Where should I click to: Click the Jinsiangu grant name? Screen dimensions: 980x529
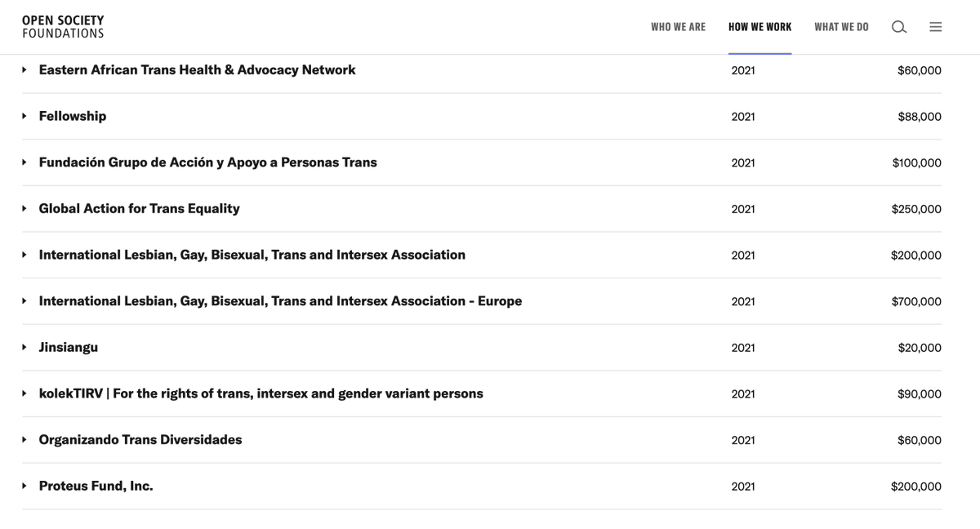click(69, 348)
